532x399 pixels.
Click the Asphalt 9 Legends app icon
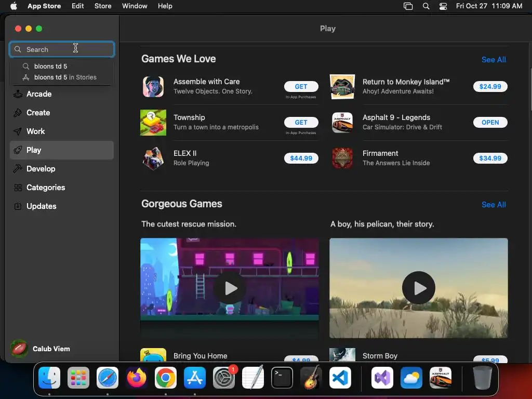pyautogui.click(x=342, y=123)
